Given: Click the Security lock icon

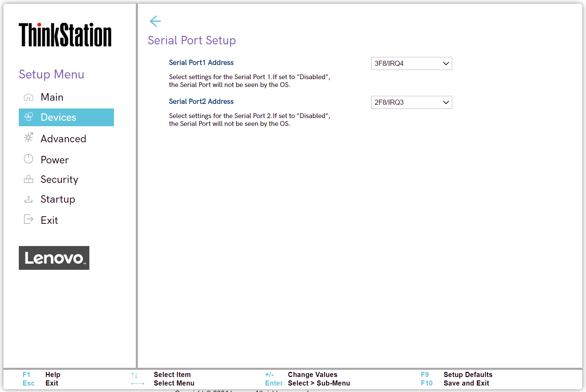Looking at the screenshot, I should click(x=29, y=179).
